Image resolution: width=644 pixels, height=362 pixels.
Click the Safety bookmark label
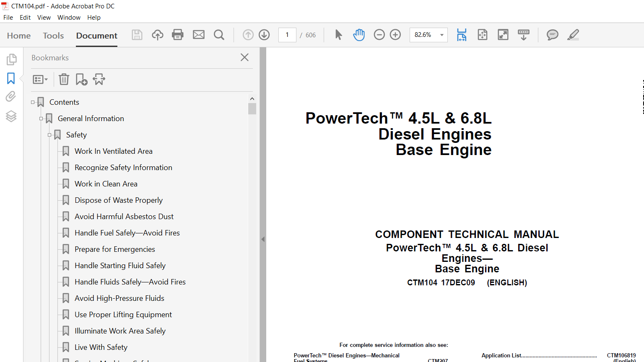coord(76,135)
